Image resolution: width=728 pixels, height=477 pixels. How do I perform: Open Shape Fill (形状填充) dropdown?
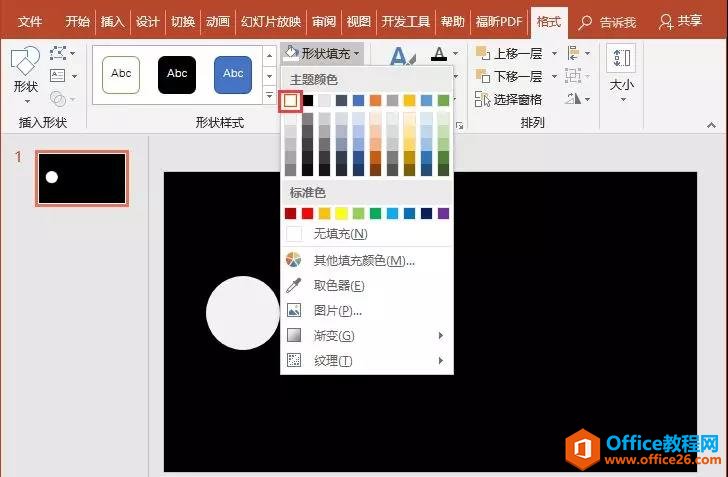[322, 51]
